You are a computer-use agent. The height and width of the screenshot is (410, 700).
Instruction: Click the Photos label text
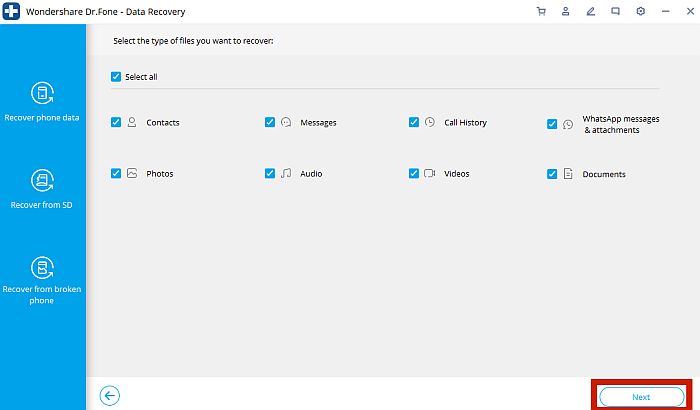pyautogui.click(x=160, y=174)
